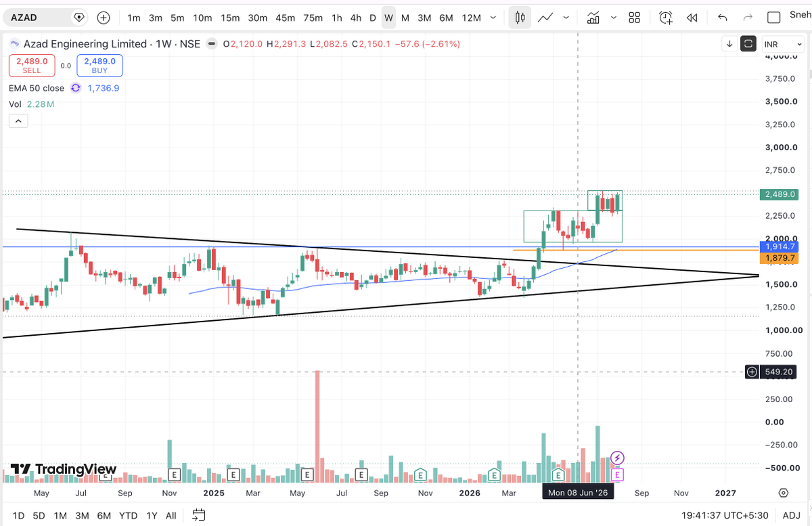Screen dimensions: 812x526
Task: Select the 6M date range at bottom
Action: (x=104, y=516)
